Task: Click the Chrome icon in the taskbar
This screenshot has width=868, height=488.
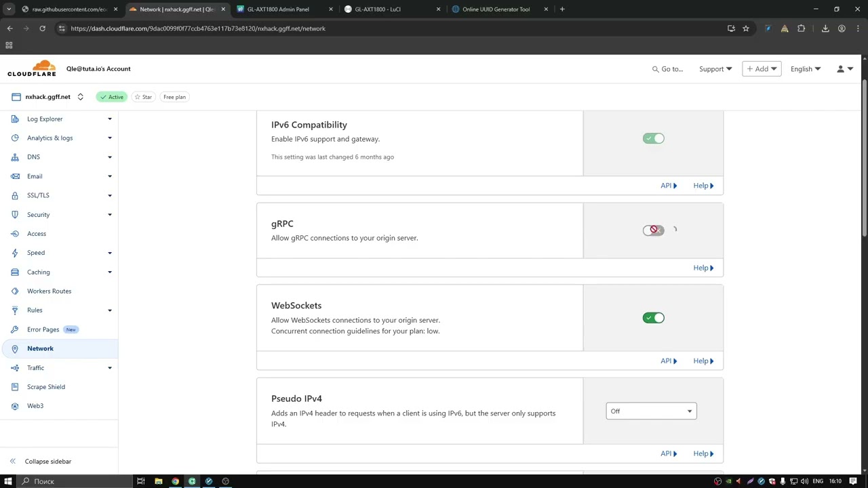Action: pos(175,481)
